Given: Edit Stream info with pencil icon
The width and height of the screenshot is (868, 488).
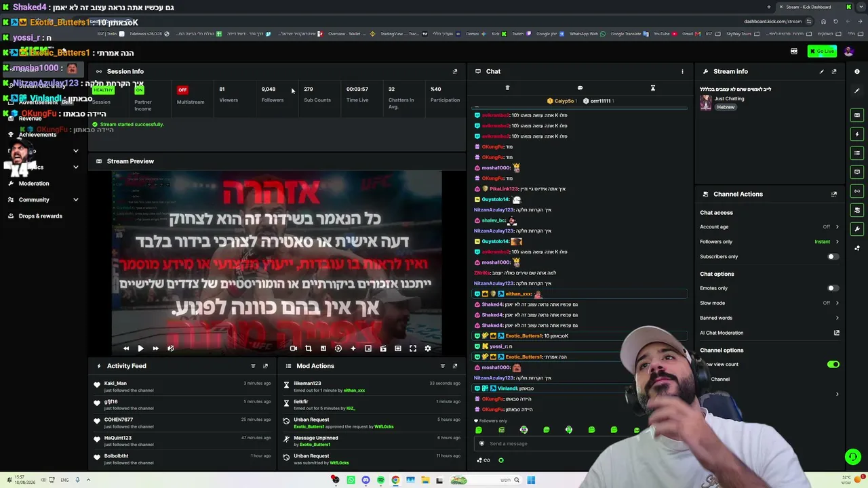Looking at the screenshot, I should (822, 71).
